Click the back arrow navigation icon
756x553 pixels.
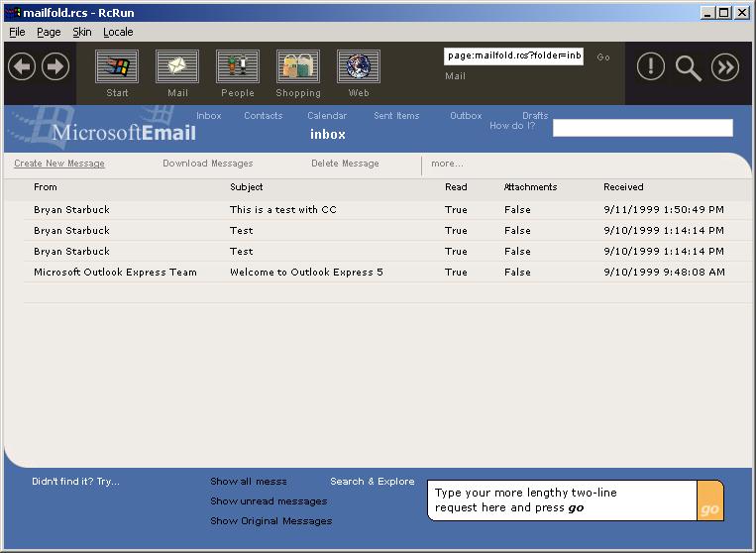pyautogui.click(x=22, y=66)
